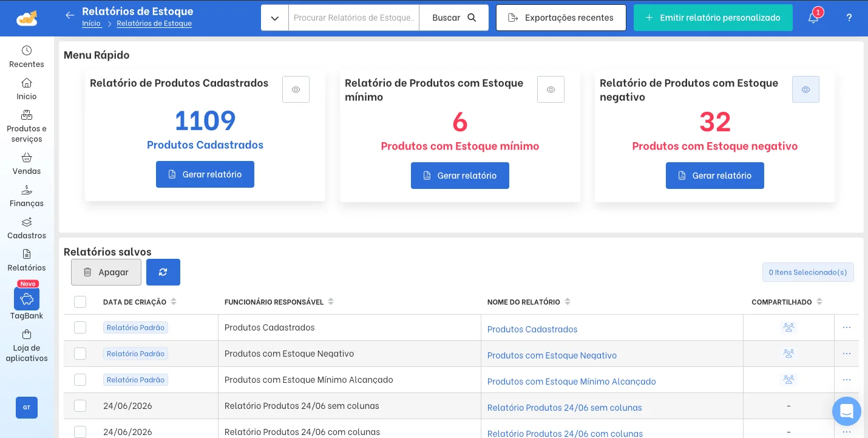Check the Produtos com Estoque Negativo row checkbox
Viewport: 868px width, 438px height.
pos(80,354)
